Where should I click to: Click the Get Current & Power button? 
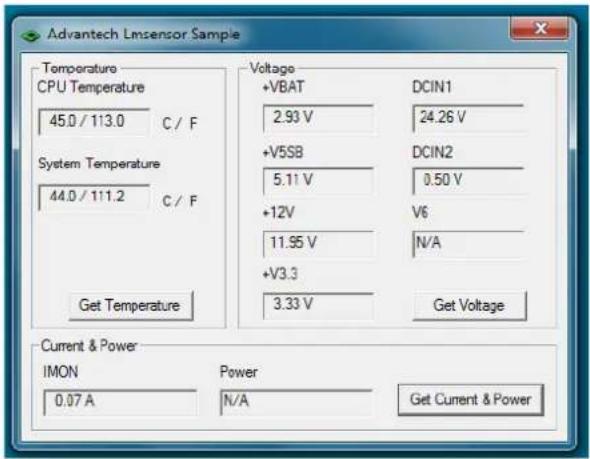pos(471,400)
